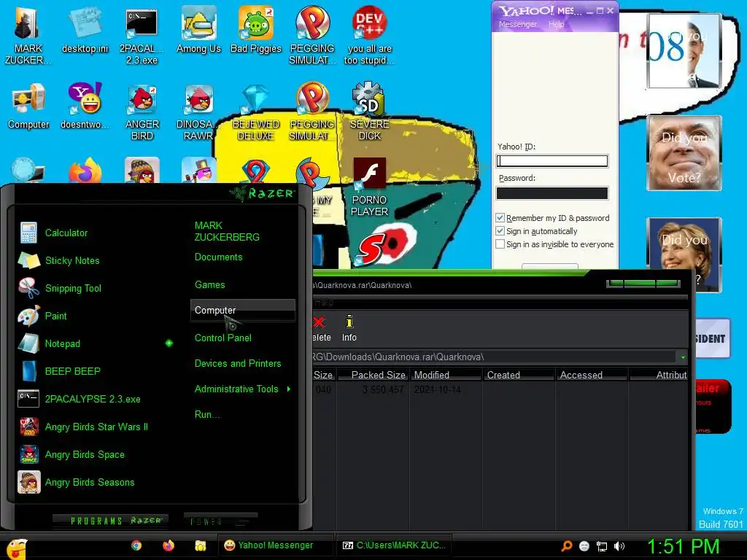747x560 pixels.
Task: Open the Flash player desktop shortcut
Action: pos(369,187)
